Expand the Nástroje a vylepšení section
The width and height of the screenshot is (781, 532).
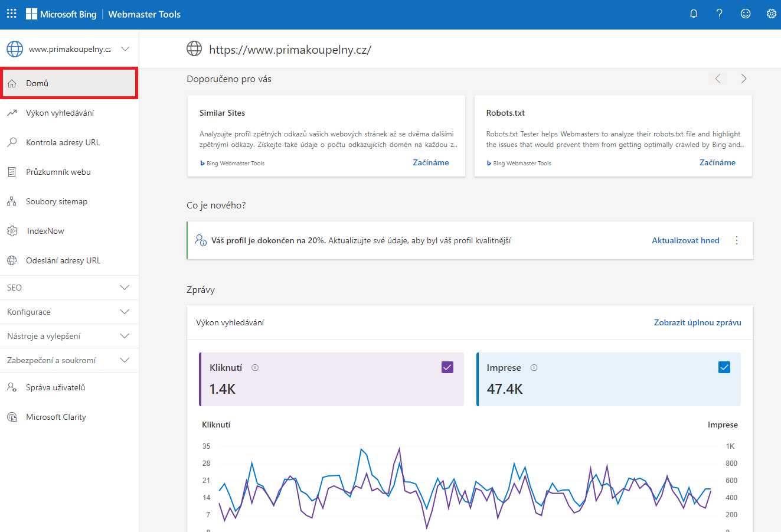tap(69, 336)
